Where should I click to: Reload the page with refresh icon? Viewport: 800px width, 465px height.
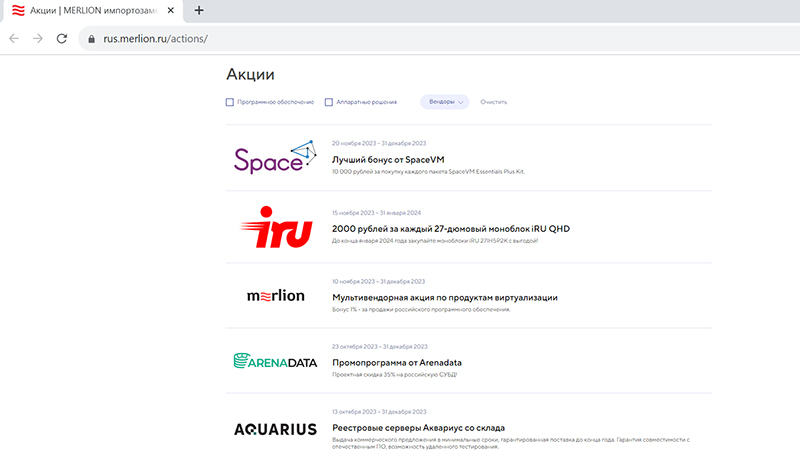(62, 39)
